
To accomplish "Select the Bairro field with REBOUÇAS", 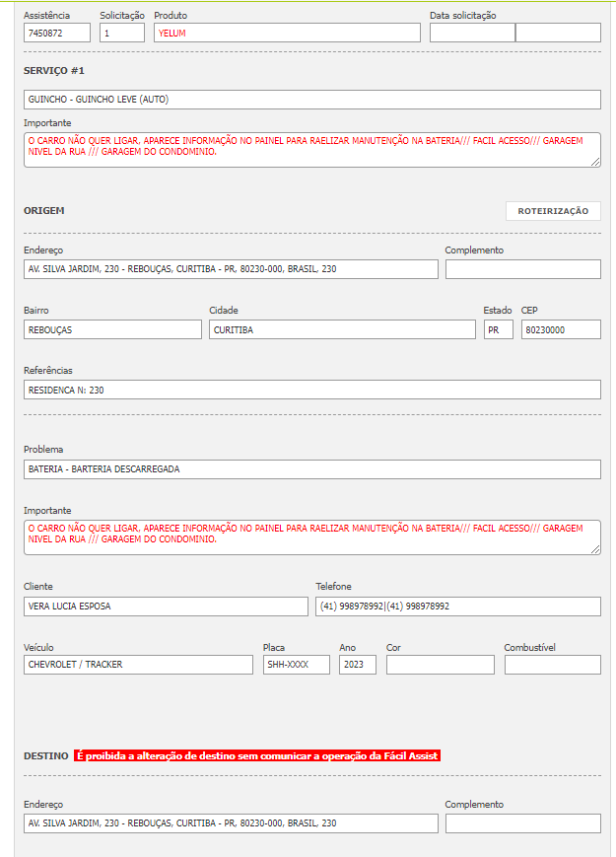I will click(112, 329).
